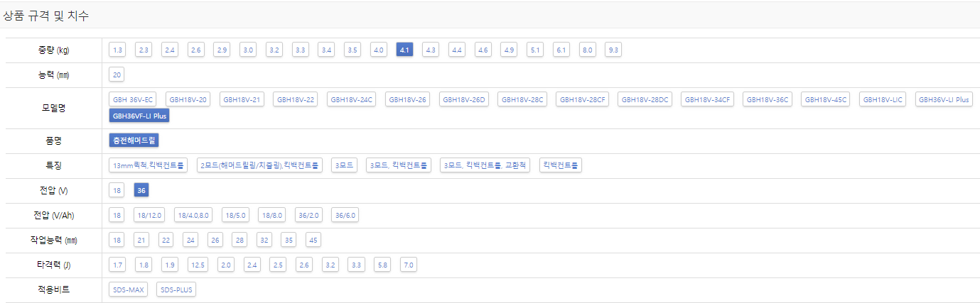The height and width of the screenshot is (303, 980).
Task: Choose 22 in 작업능력 (mm) row
Action: tap(166, 241)
